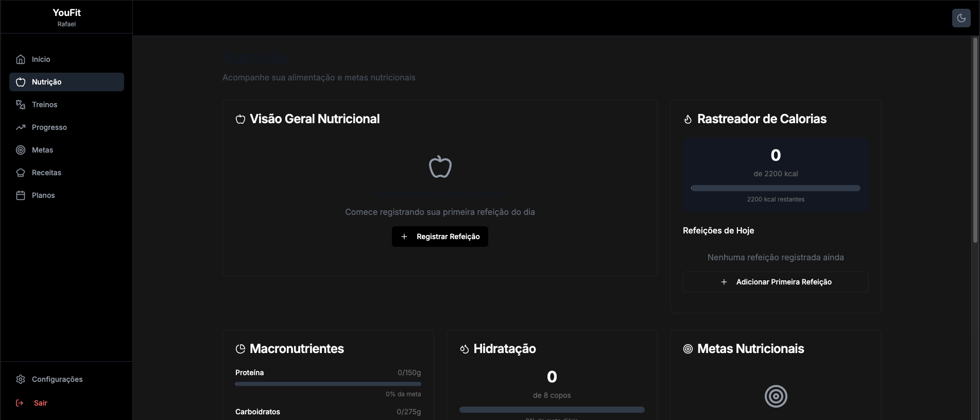Open Configurações settings
The width and height of the screenshot is (980, 420).
pyautogui.click(x=66, y=379)
